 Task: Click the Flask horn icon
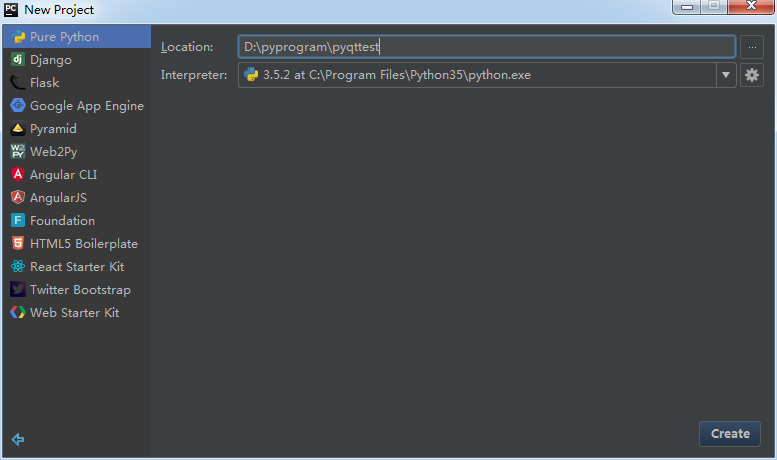(18, 82)
